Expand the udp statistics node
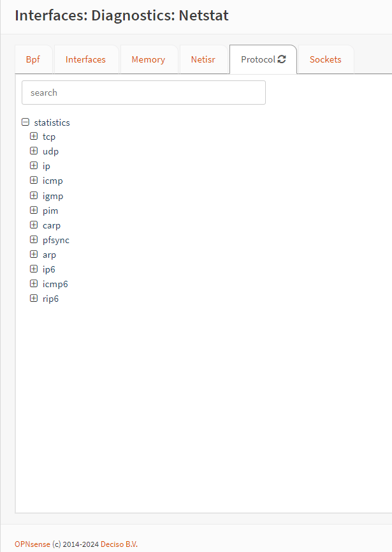This screenshot has height=552, width=392. (x=34, y=151)
